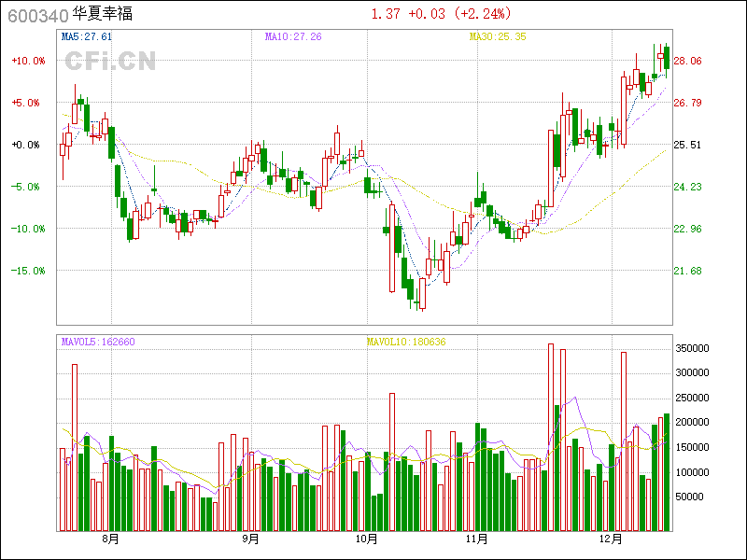Click the 50000 volume axis label
Image resolution: width=747 pixels, height=560 pixels.
(689, 497)
